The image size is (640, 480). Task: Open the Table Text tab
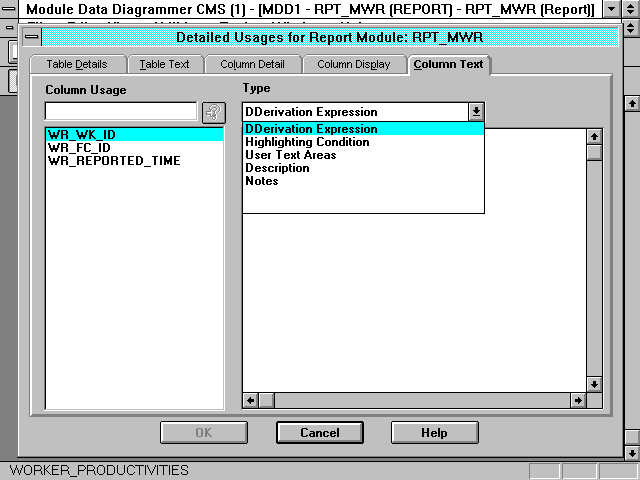point(164,64)
